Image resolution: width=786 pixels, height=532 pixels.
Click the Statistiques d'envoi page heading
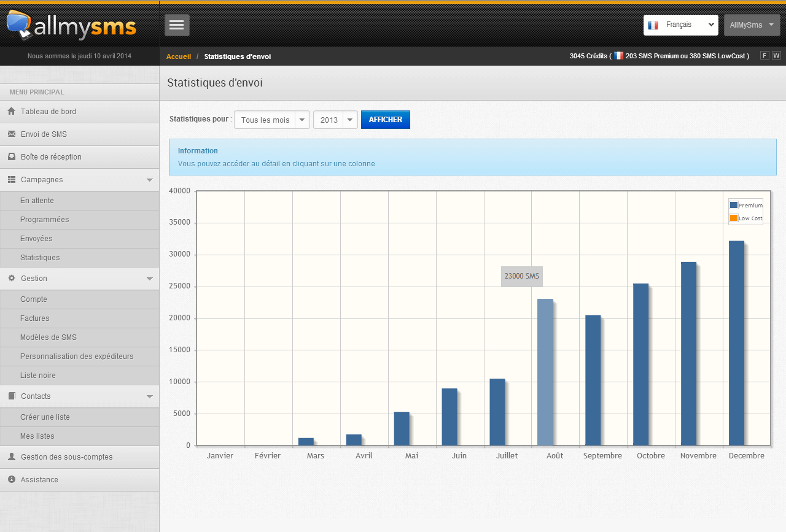[x=215, y=83]
